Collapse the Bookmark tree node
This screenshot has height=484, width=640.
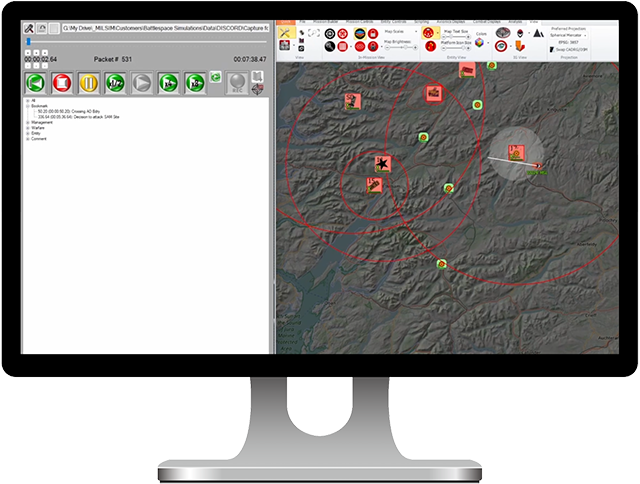(x=28, y=106)
